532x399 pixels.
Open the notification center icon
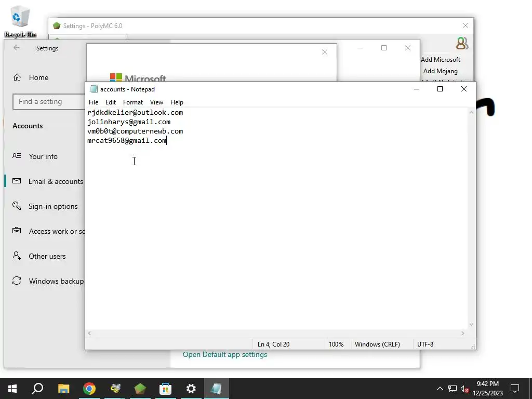[515, 389]
